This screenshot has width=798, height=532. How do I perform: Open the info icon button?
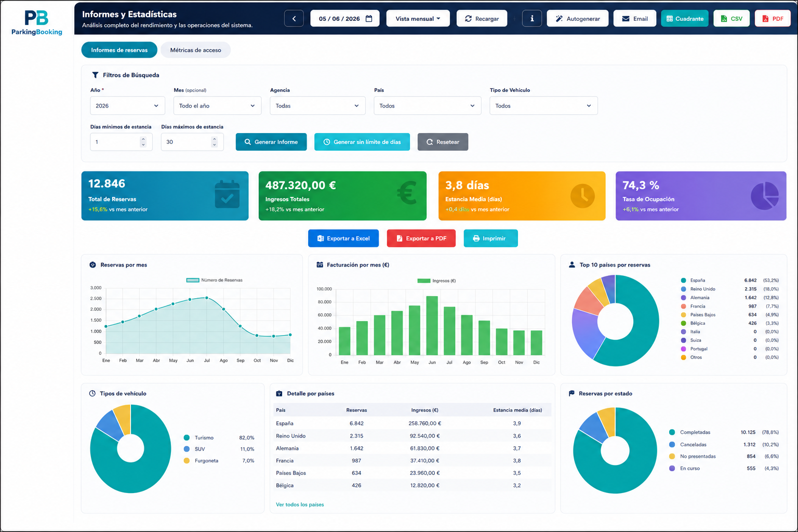click(x=531, y=19)
